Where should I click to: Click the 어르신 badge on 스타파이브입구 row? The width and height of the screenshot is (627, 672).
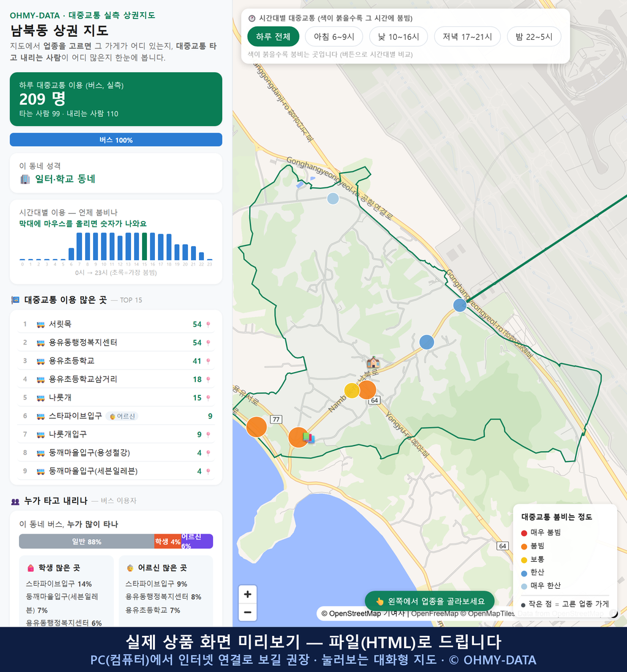(122, 416)
